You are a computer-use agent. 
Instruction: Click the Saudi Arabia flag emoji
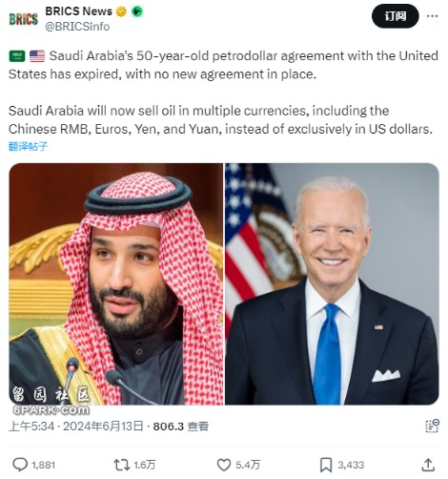coord(17,56)
